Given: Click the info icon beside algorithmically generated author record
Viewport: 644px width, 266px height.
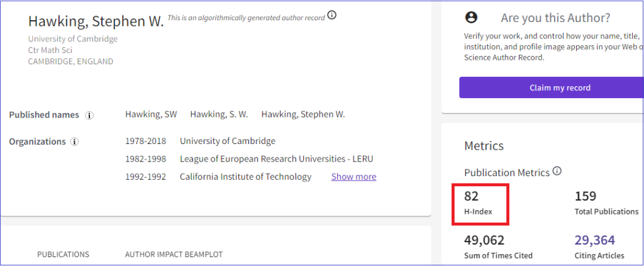Looking at the screenshot, I should pyautogui.click(x=332, y=16).
